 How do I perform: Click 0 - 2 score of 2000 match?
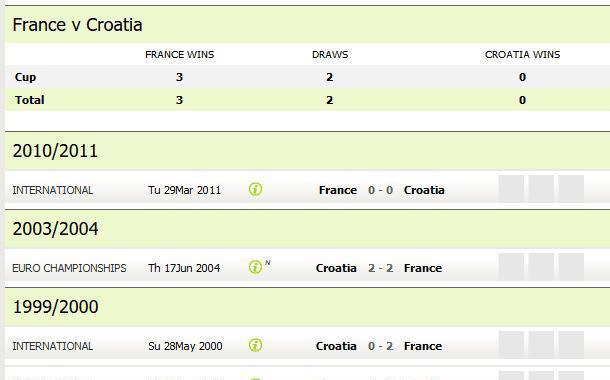[380, 346]
